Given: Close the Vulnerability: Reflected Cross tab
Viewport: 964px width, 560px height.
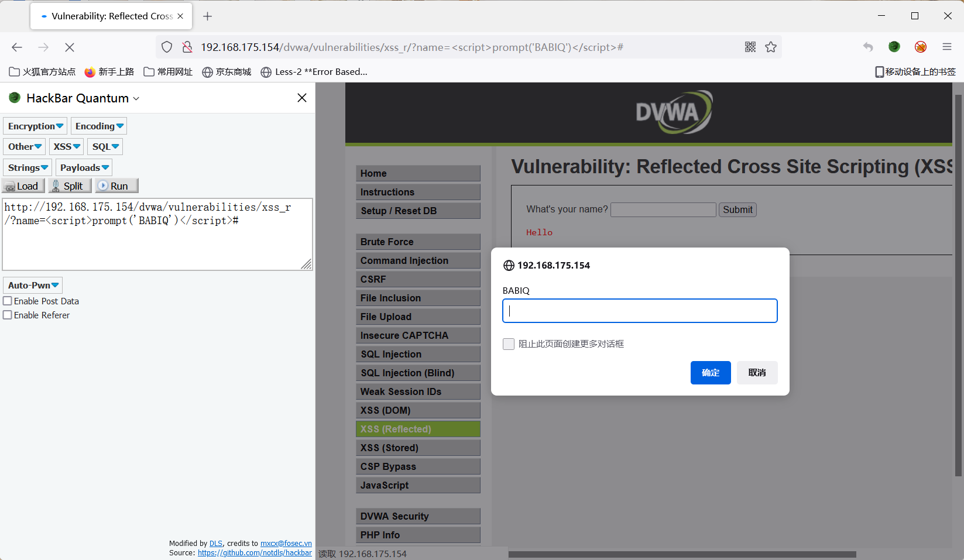Looking at the screenshot, I should tap(180, 16).
